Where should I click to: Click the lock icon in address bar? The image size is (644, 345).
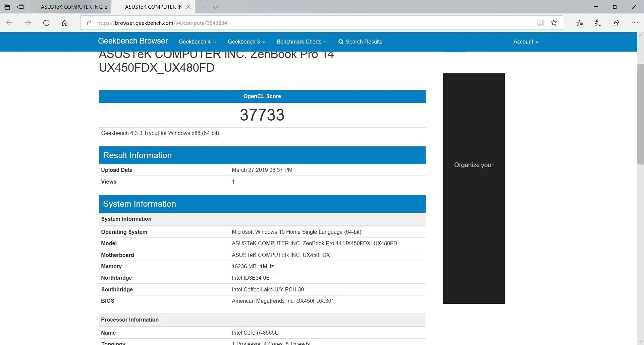click(89, 23)
